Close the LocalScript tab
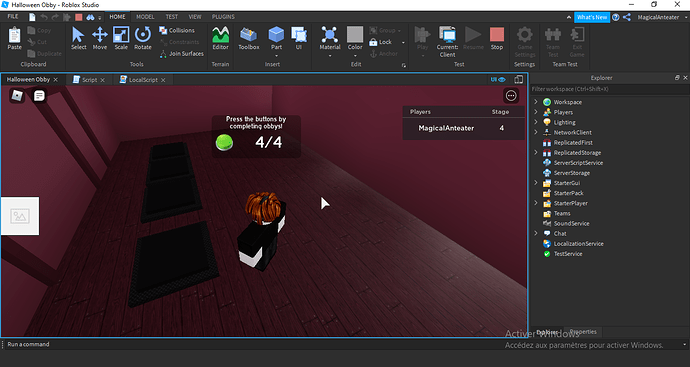The width and height of the screenshot is (690, 367). point(163,80)
